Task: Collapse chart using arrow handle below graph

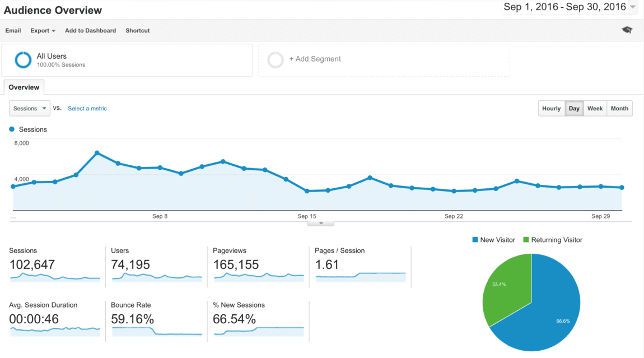Action: point(321,224)
